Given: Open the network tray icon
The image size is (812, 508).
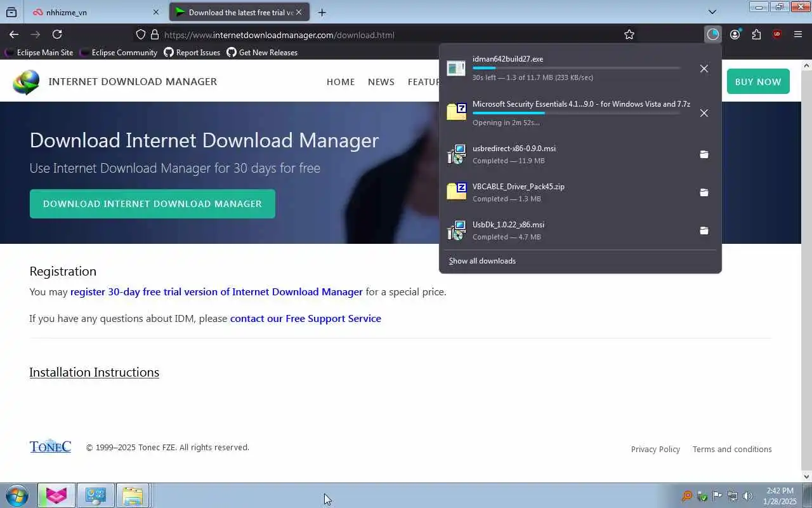Looking at the screenshot, I should point(733,496).
